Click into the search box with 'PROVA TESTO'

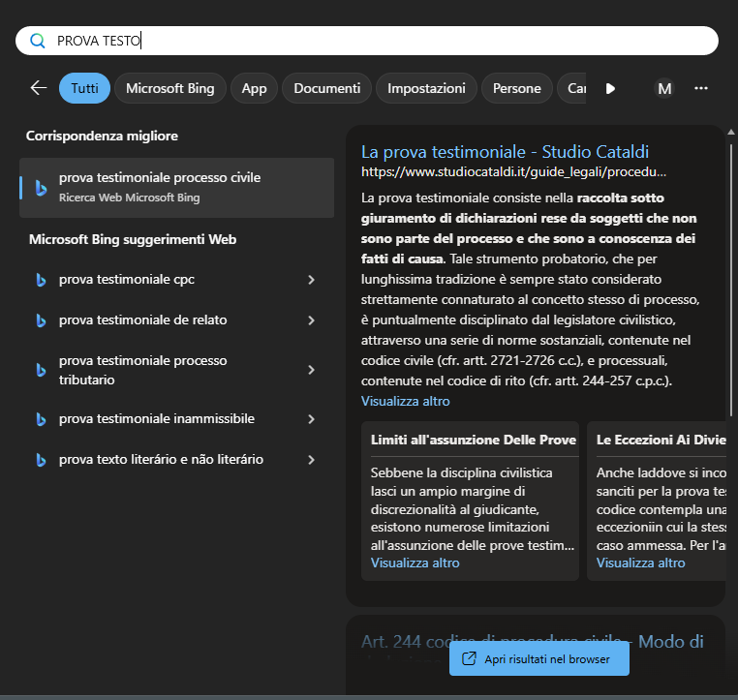pyautogui.click(x=367, y=41)
